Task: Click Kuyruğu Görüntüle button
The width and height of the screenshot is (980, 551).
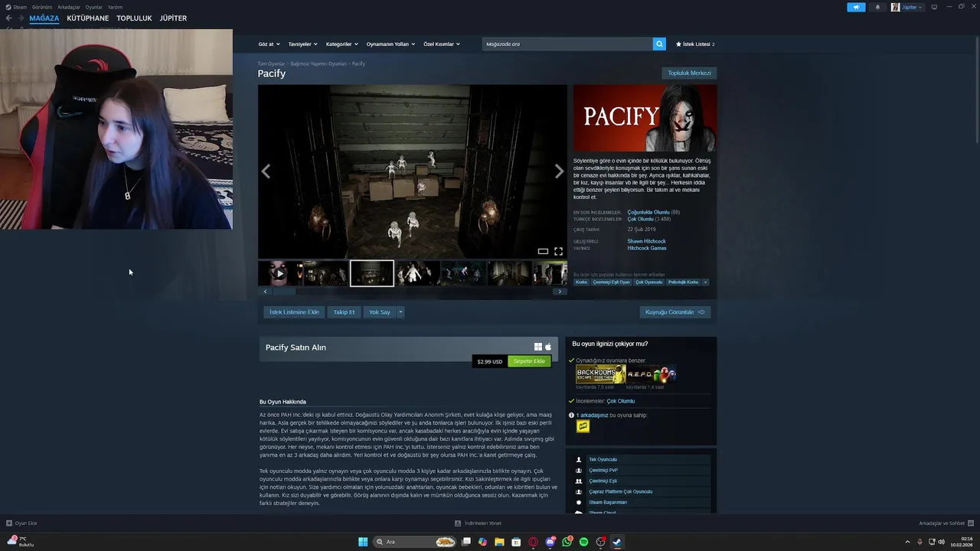Action: [675, 312]
